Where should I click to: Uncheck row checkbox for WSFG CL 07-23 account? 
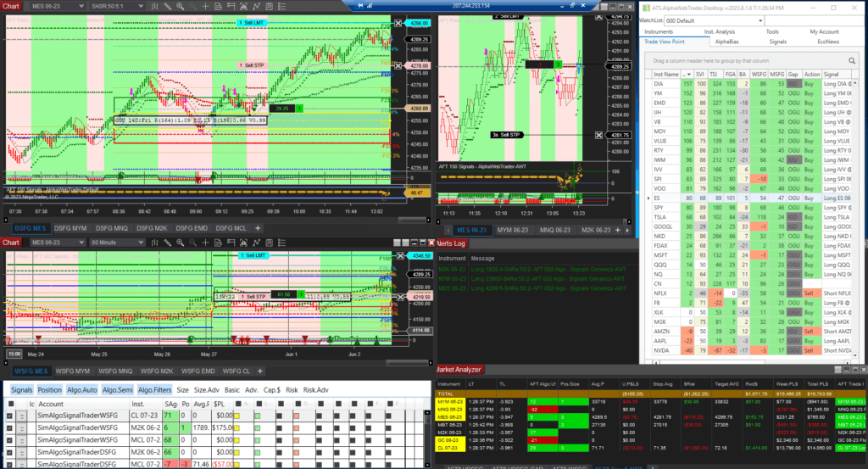(x=9, y=416)
